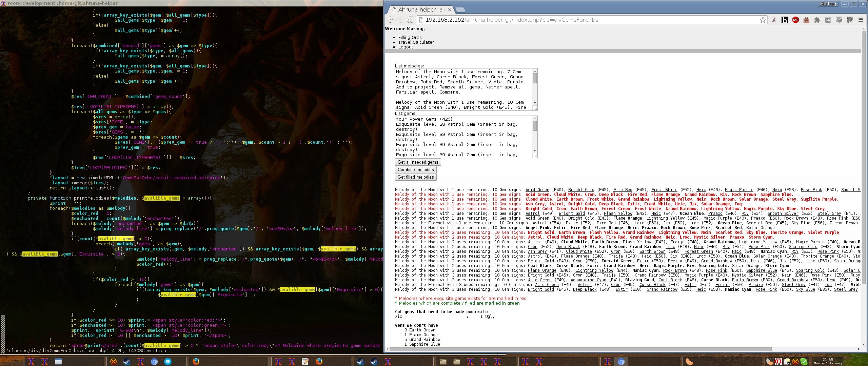Open the Chrome hamburger menu
868x366 pixels.
tap(861, 20)
